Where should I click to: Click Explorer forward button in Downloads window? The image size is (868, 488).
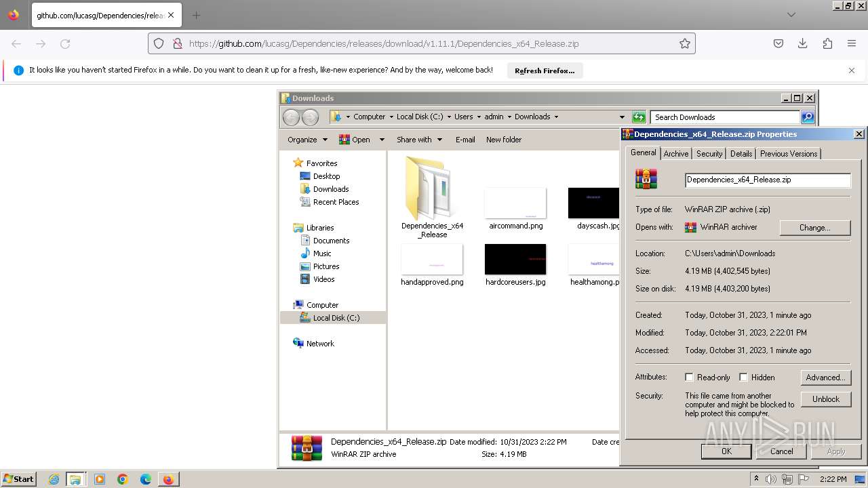pyautogui.click(x=310, y=117)
